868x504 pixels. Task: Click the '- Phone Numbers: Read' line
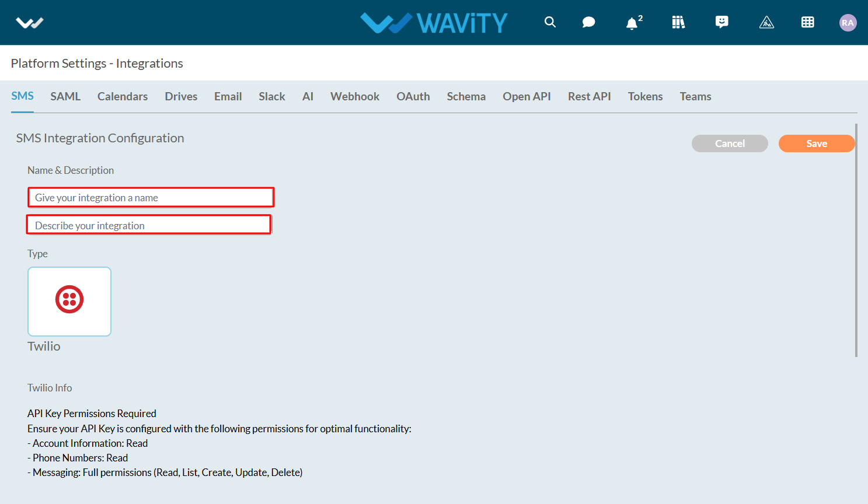tap(78, 458)
